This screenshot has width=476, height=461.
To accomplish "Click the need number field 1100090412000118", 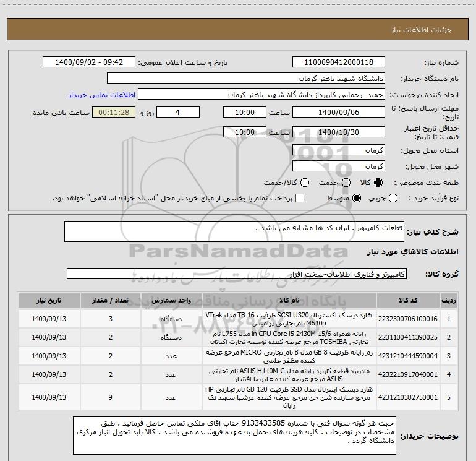I will 339,62.
